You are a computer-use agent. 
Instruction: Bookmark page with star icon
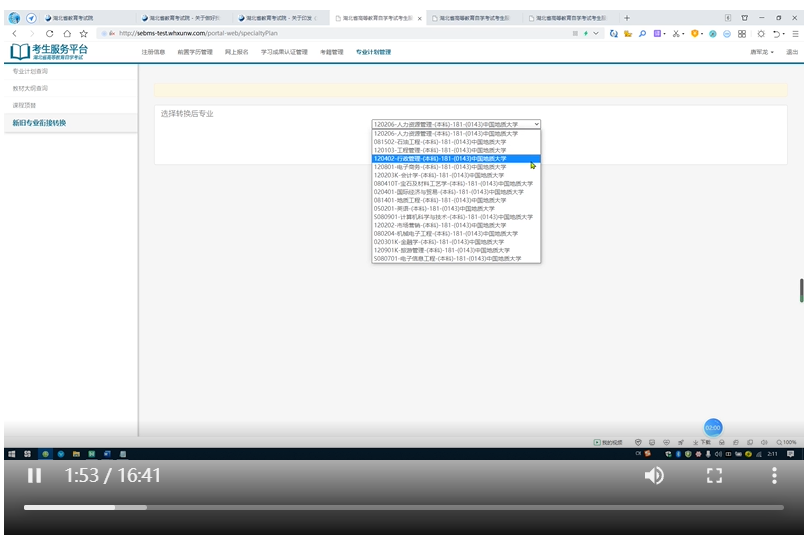coord(84,33)
